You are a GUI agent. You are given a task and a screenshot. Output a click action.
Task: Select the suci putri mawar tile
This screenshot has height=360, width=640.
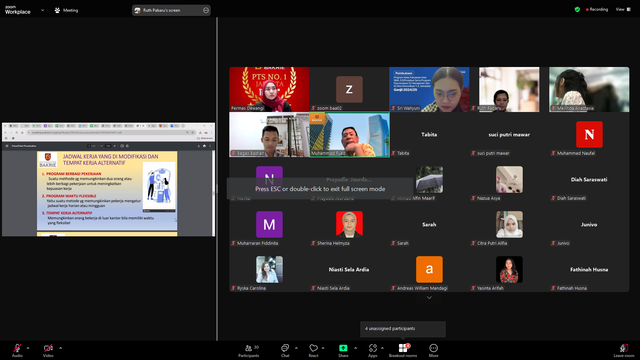(x=509, y=134)
